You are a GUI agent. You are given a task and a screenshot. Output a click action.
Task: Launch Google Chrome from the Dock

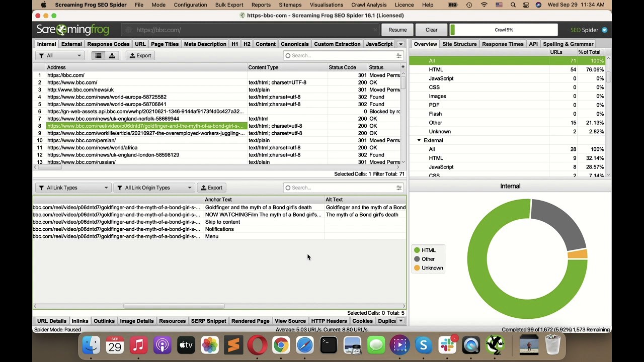pyautogui.click(x=281, y=345)
